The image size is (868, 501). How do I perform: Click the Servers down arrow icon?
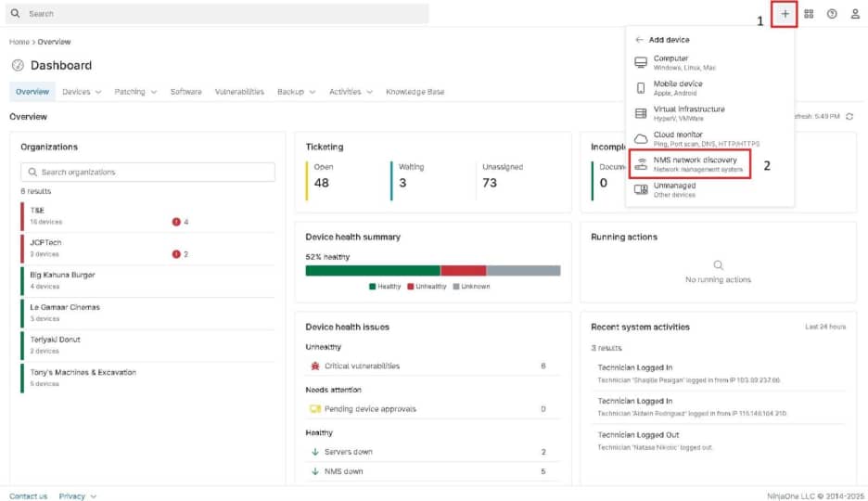point(315,452)
